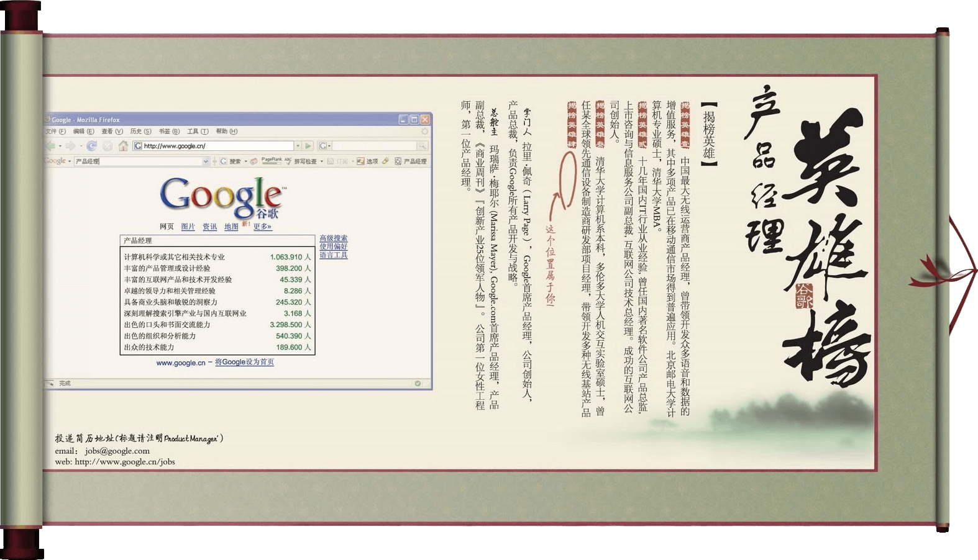
Task: Open search engine selector G dropdown
Action: point(326,146)
